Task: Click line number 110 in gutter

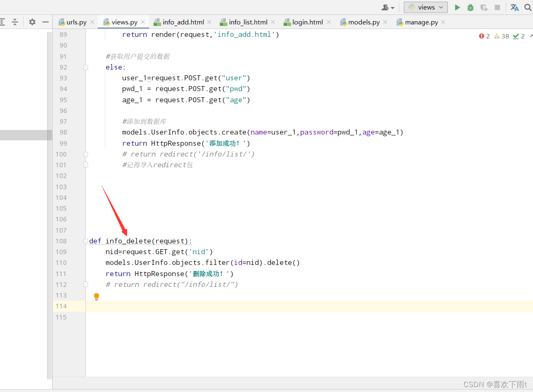Action: coord(61,262)
